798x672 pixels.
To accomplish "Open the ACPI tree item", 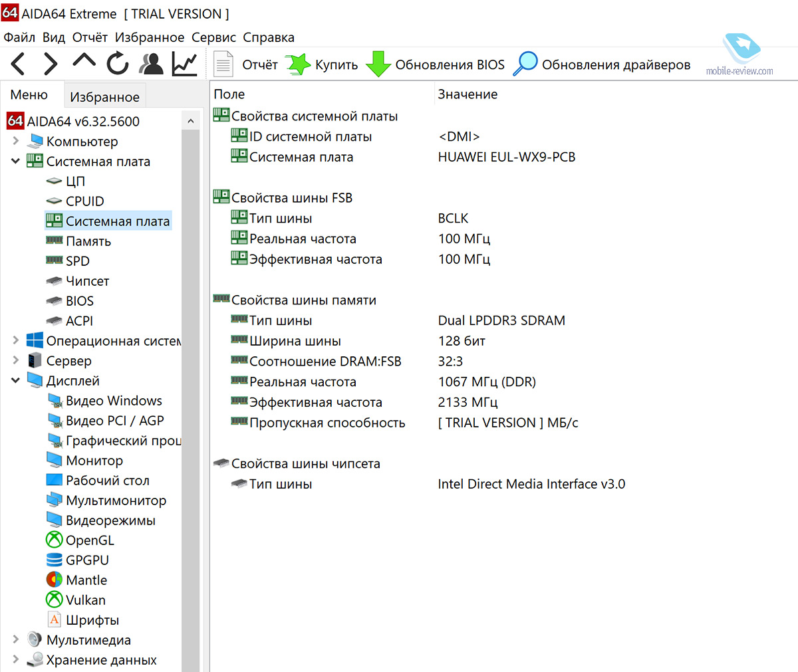I will coord(69,320).
